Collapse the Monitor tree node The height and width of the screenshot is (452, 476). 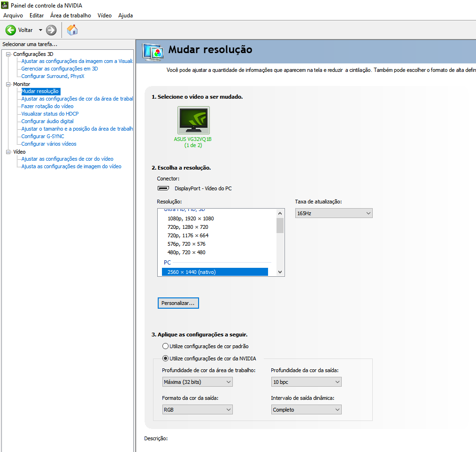(8, 84)
